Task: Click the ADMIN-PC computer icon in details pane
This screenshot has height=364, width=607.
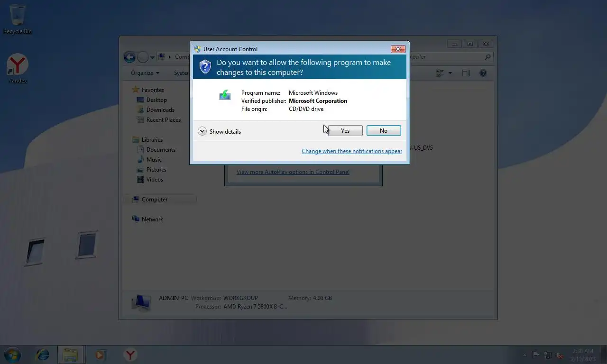Action: [141, 302]
